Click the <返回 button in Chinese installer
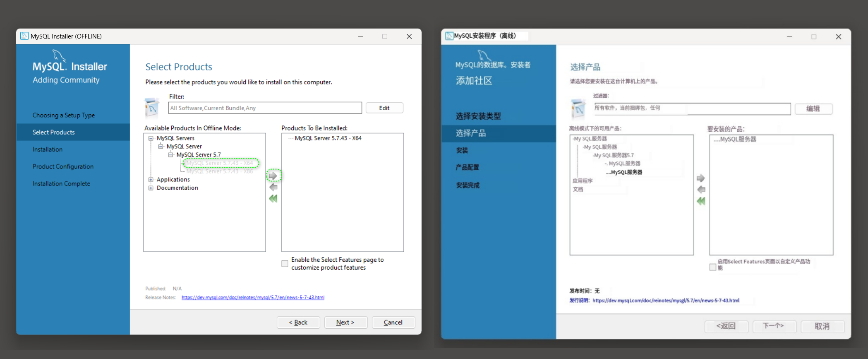This screenshot has width=868, height=359. pyautogui.click(x=727, y=326)
